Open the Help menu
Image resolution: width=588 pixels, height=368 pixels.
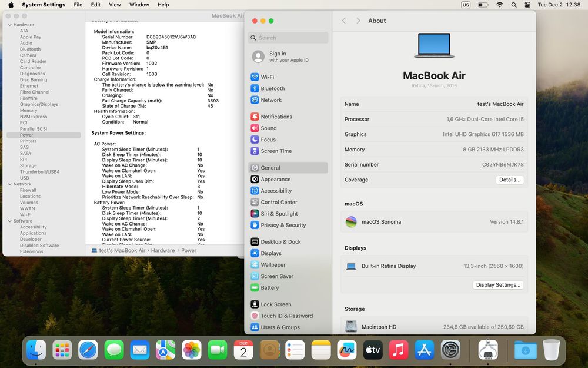coord(163,5)
